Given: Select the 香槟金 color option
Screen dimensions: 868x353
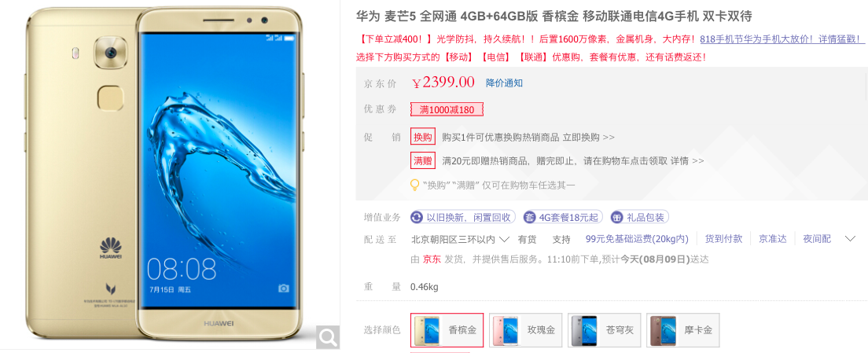Looking at the screenshot, I should pyautogui.click(x=447, y=330).
